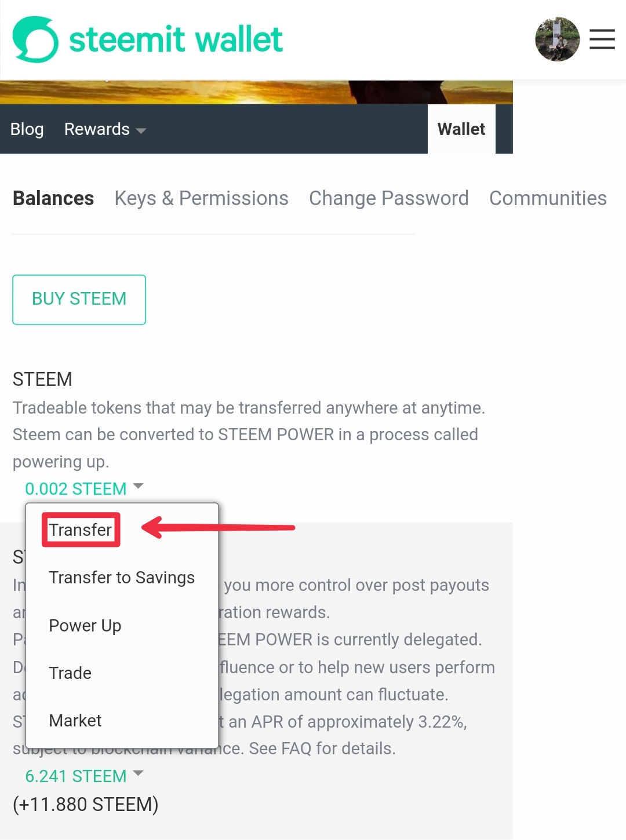Click the profile cover banner image

tap(256, 92)
